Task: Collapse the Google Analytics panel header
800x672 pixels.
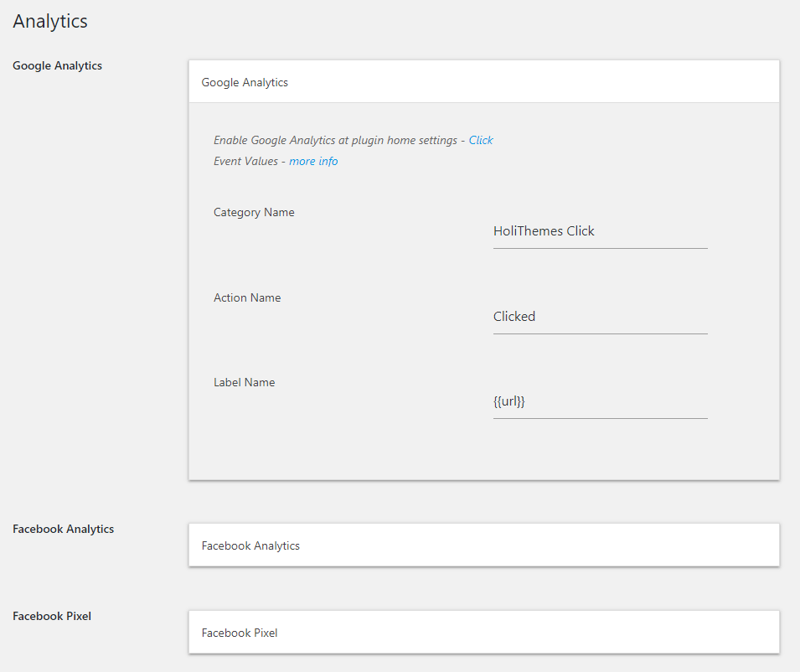Action: 483,82
